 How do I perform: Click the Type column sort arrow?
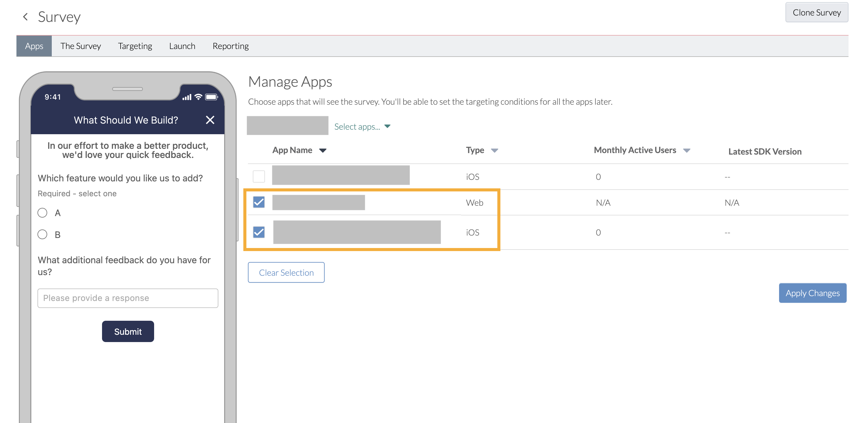point(494,151)
